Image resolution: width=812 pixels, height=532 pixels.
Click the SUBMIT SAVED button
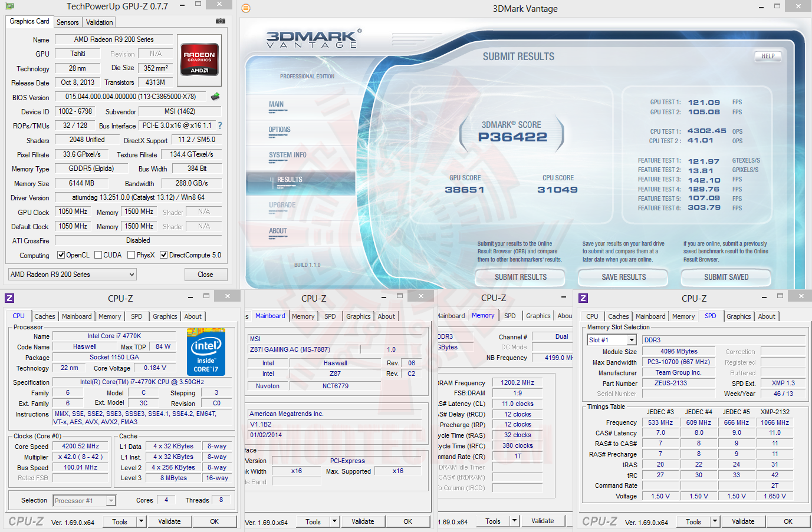(726, 277)
